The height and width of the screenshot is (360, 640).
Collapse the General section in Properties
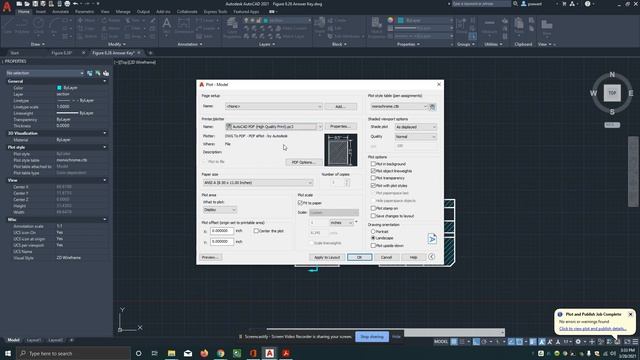[x=104, y=81]
